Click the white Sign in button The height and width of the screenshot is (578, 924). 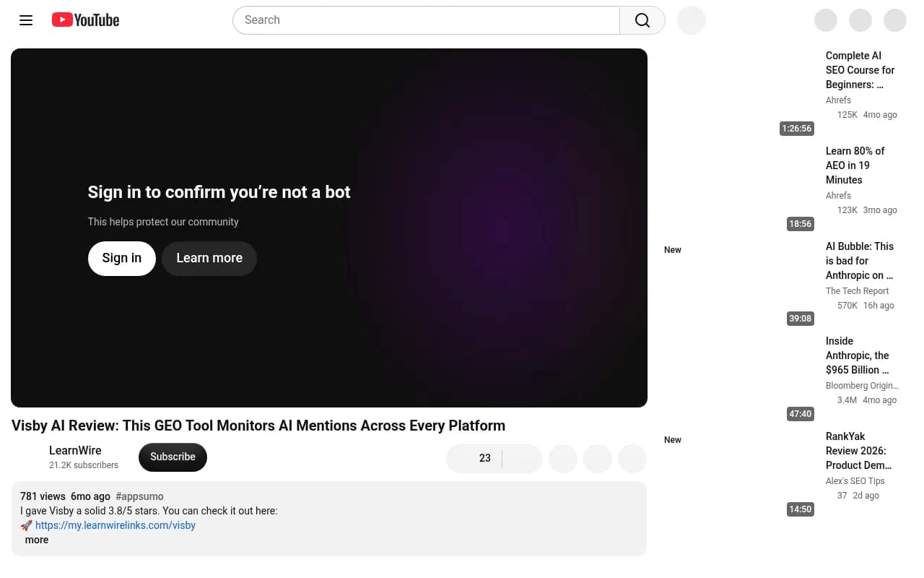[x=122, y=258]
